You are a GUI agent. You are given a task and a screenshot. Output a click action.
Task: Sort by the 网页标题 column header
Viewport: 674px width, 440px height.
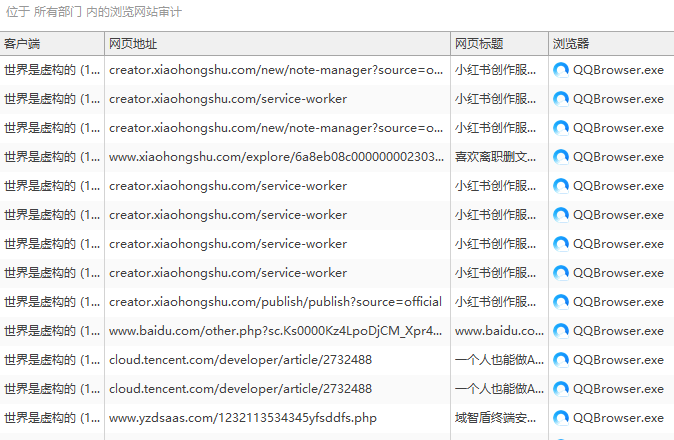(x=499, y=43)
